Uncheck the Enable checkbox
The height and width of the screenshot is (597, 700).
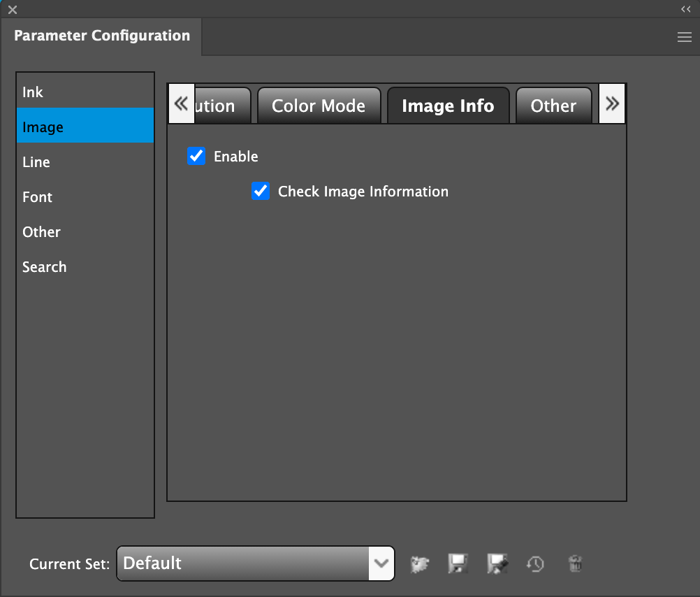pyautogui.click(x=196, y=156)
